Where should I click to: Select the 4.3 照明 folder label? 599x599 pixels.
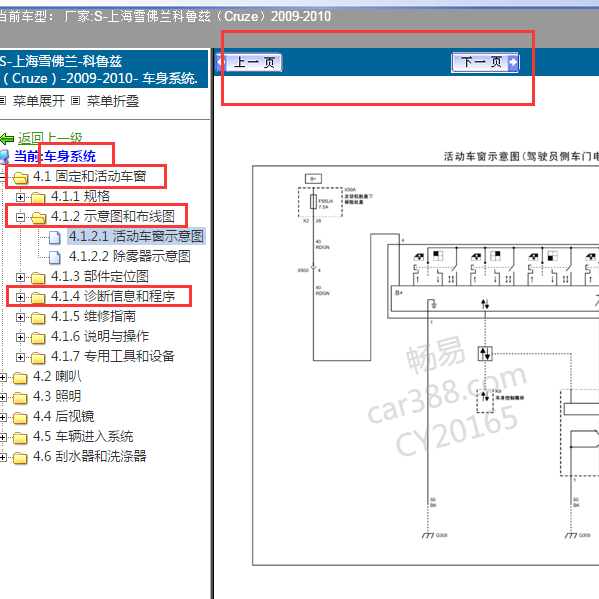pos(57,396)
